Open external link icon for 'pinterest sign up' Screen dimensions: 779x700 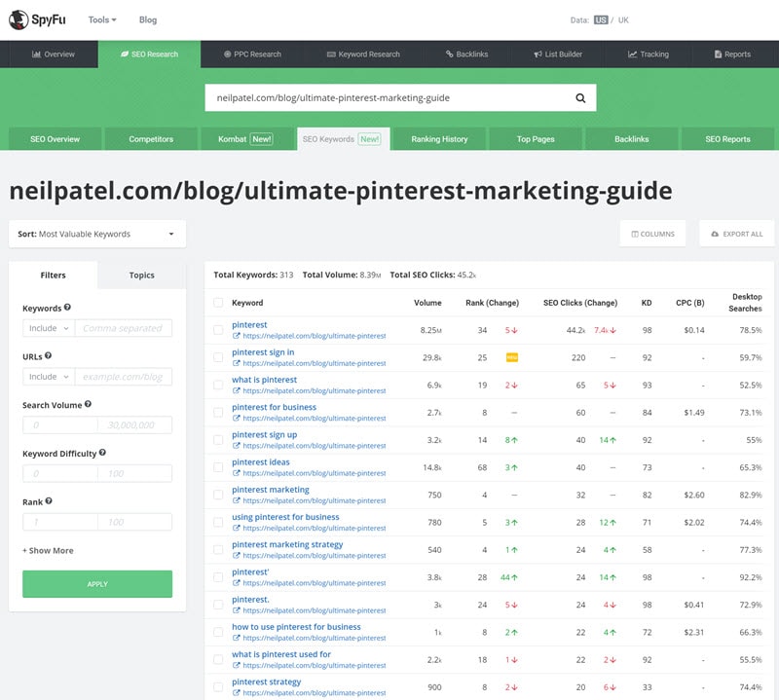pos(237,446)
